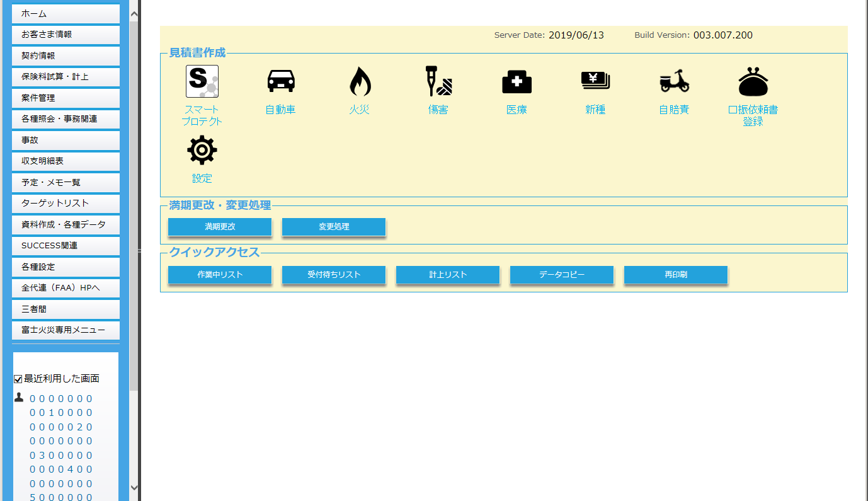
Task: Open recent screen link 0010000
Action: click(x=61, y=413)
